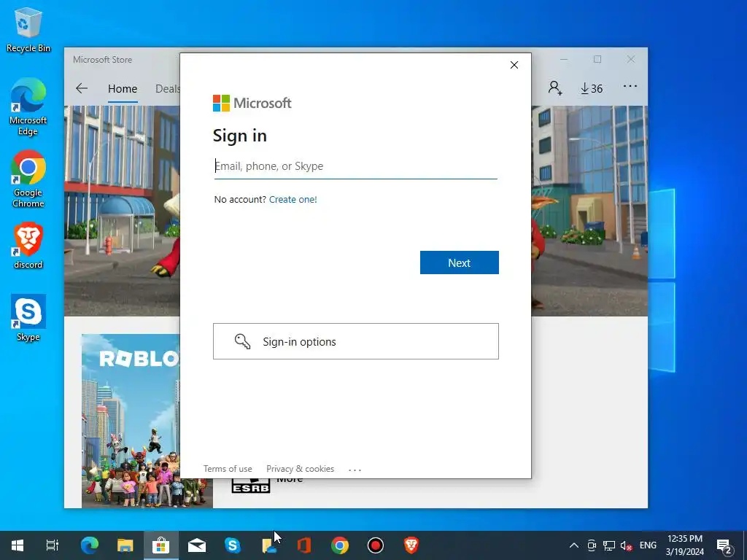Focus the Email, phone, or Skype field
The height and width of the screenshot is (560, 747).
click(355, 166)
